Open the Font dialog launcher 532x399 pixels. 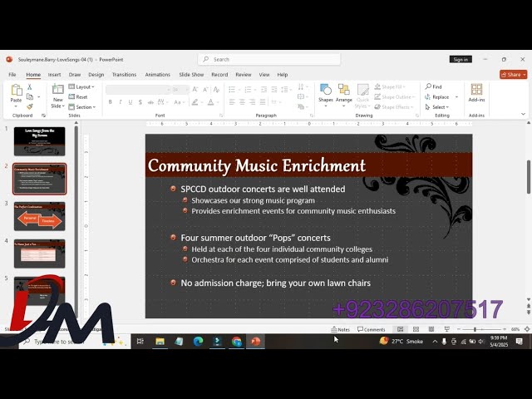(221, 116)
